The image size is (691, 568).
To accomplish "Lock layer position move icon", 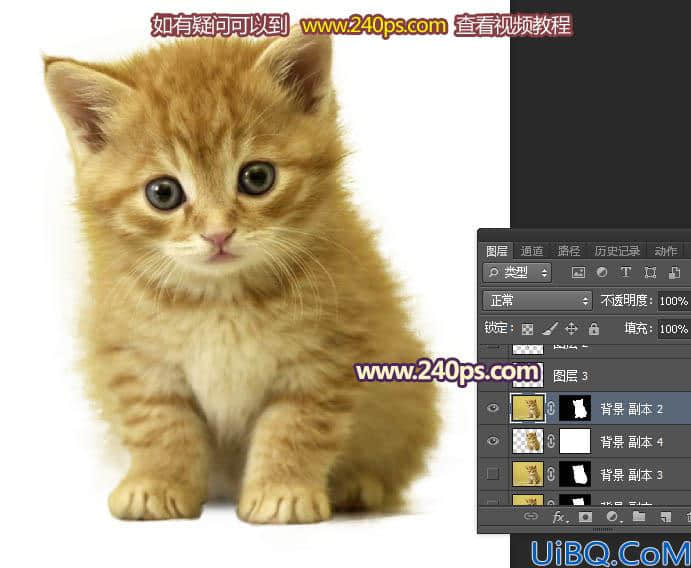I will click(x=572, y=329).
